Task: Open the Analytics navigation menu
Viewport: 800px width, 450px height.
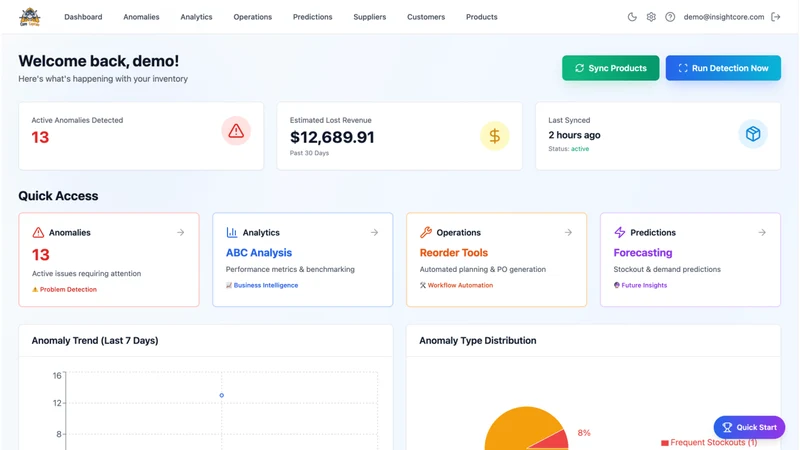Action: pyautogui.click(x=196, y=17)
